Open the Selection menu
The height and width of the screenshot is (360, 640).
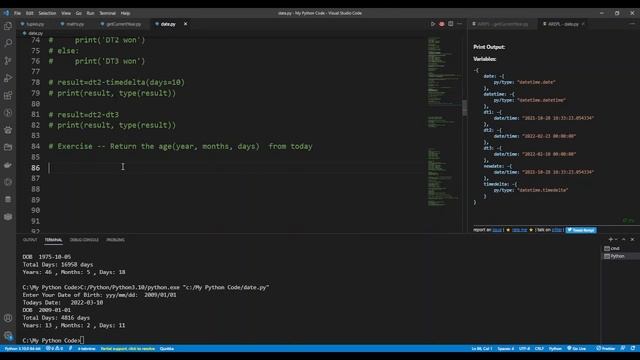pos(47,13)
